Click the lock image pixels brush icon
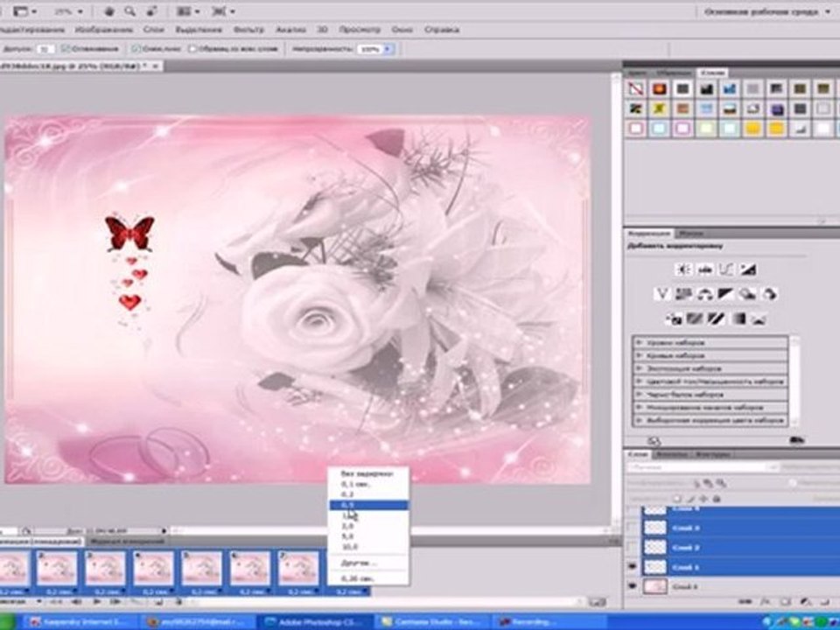This screenshot has width=840, height=630. point(691,499)
